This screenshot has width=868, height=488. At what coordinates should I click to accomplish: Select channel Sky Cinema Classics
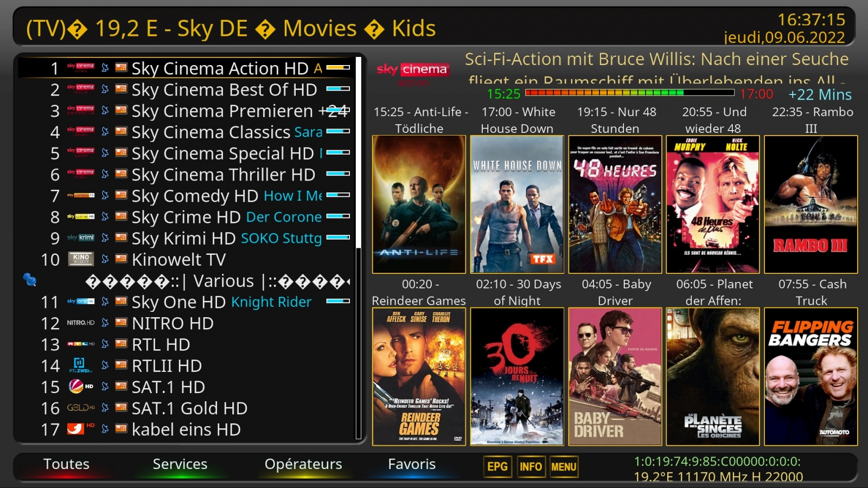pyautogui.click(x=187, y=132)
